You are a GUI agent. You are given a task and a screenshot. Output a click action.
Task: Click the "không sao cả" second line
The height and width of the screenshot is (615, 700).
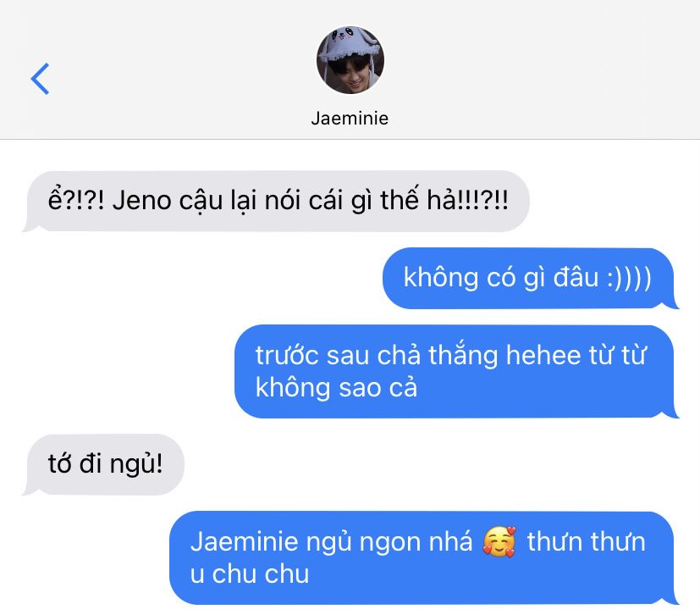click(x=336, y=387)
